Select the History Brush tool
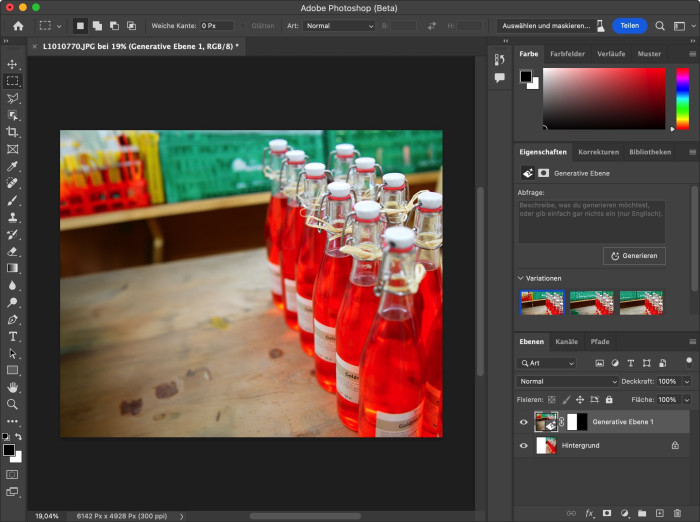700x522 pixels. tap(12, 234)
